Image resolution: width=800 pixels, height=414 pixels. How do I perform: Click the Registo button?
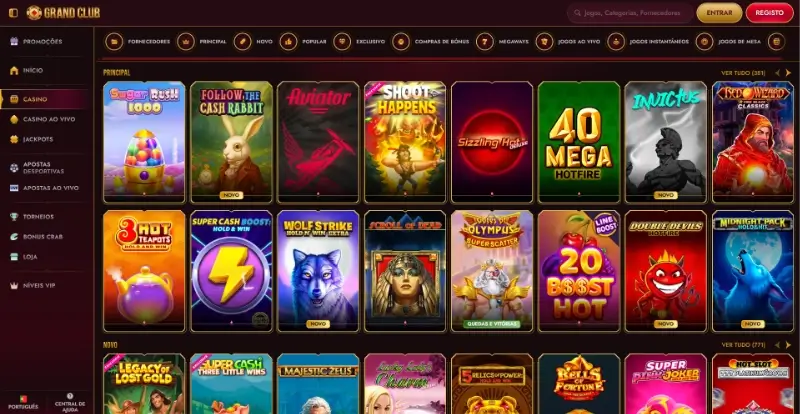769,13
